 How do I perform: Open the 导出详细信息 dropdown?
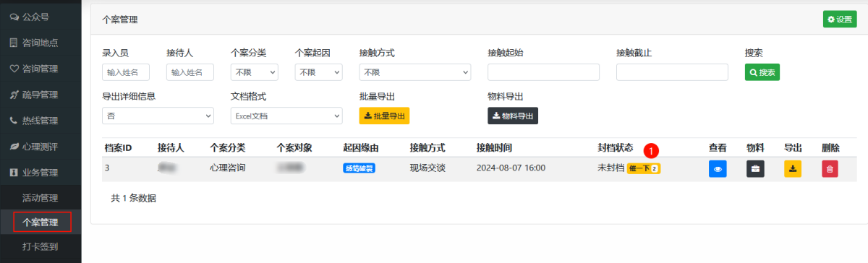click(158, 116)
